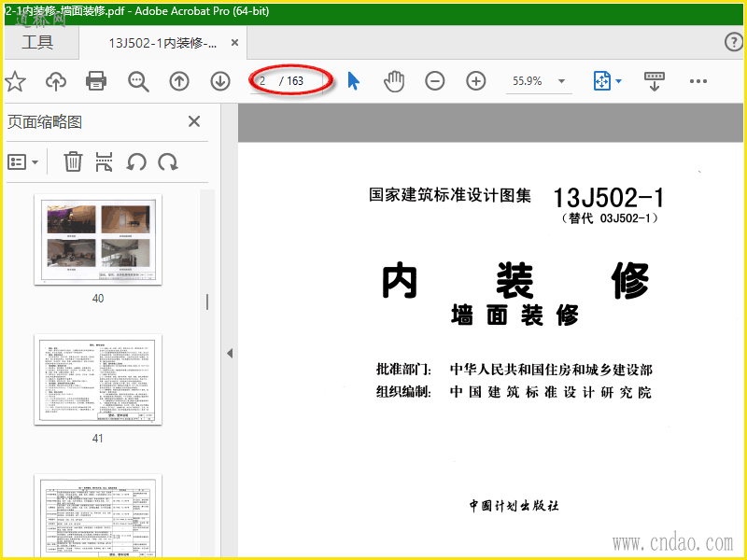Click the insert pages scissors icon
747x560 pixels.
coord(104,161)
